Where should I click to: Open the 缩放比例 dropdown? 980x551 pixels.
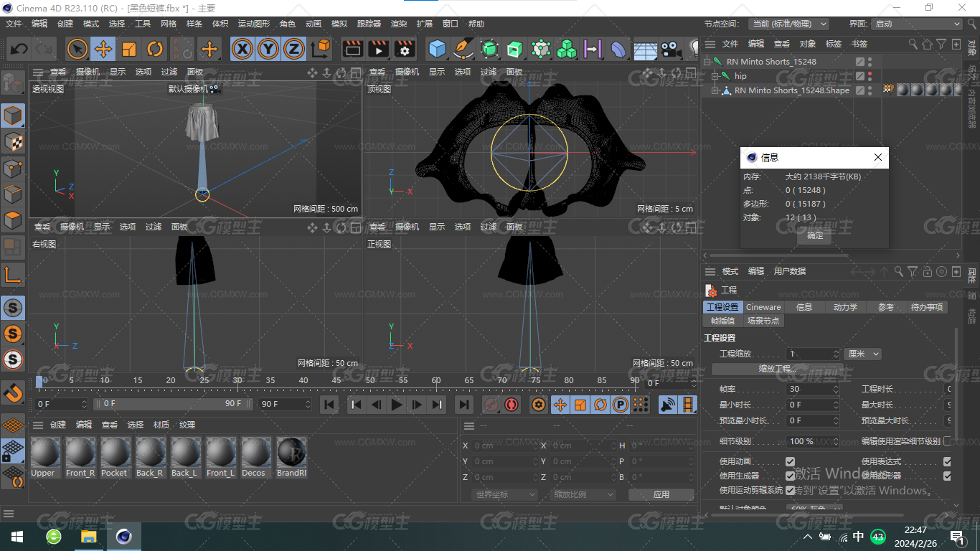point(583,494)
